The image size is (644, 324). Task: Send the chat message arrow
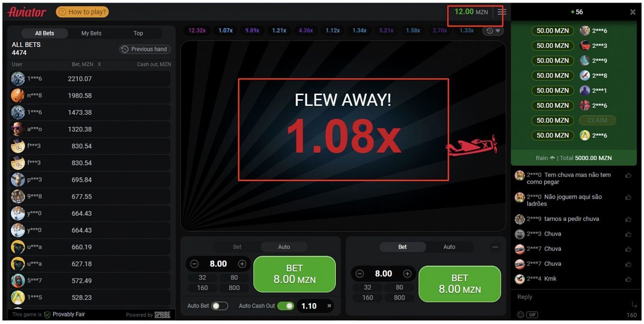coord(635,304)
